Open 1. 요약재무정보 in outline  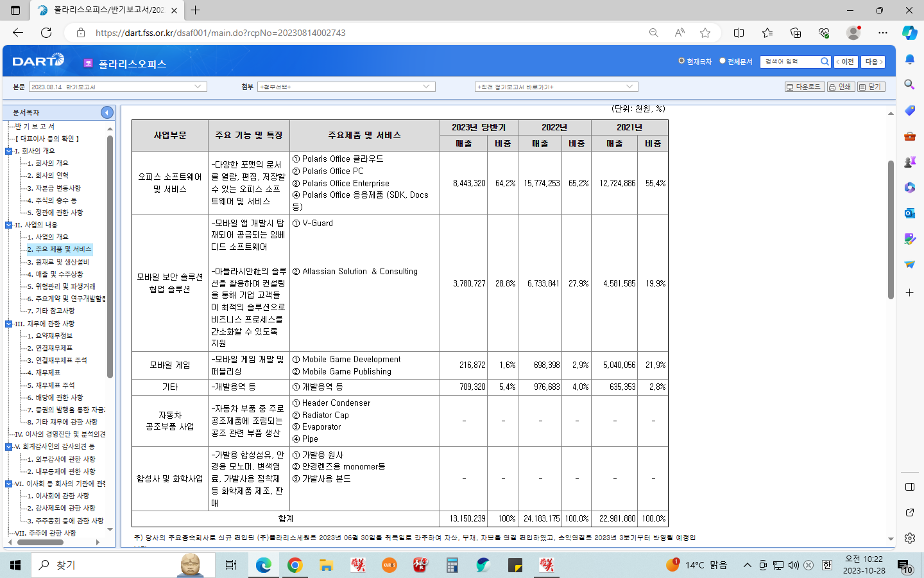tap(50, 336)
